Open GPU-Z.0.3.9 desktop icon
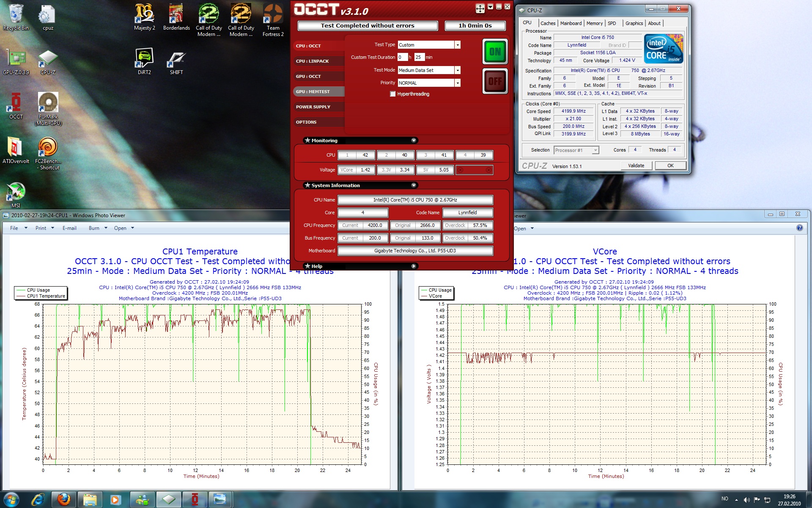 pyautogui.click(x=16, y=62)
